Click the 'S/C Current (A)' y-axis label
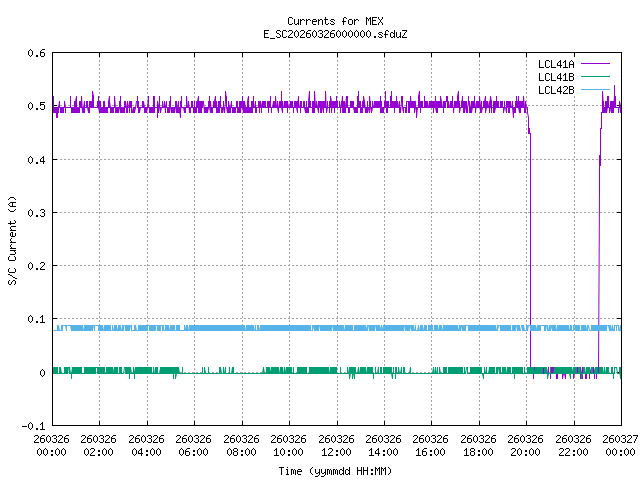The height and width of the screenshot is (480, 640). 13,240
